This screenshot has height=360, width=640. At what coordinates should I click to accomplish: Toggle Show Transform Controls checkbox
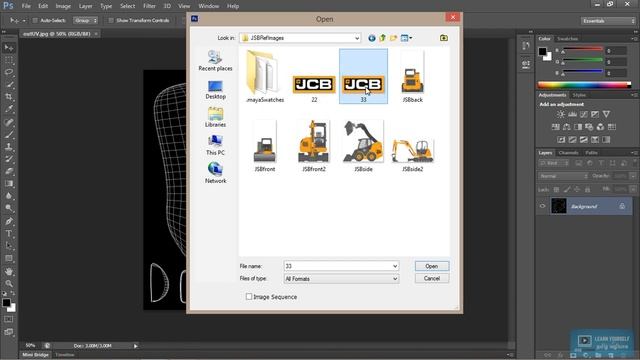[111, 20]
